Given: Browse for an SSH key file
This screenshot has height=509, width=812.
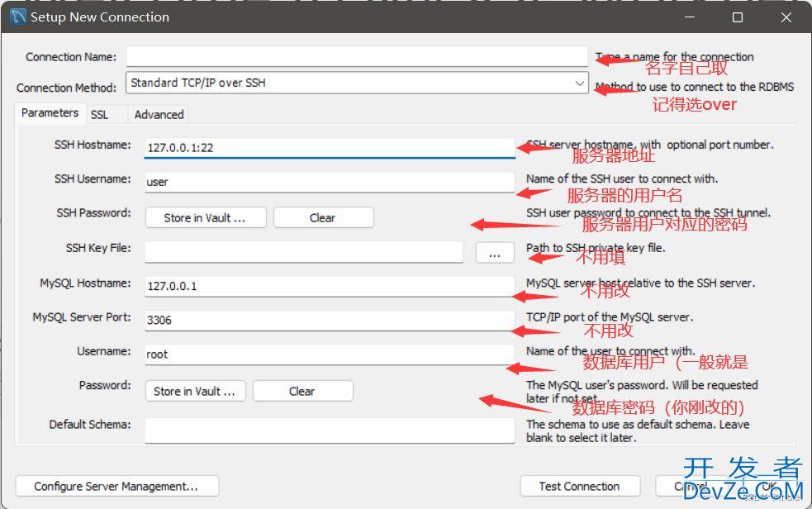Looking at the screenshot, I should pos(495,253).
